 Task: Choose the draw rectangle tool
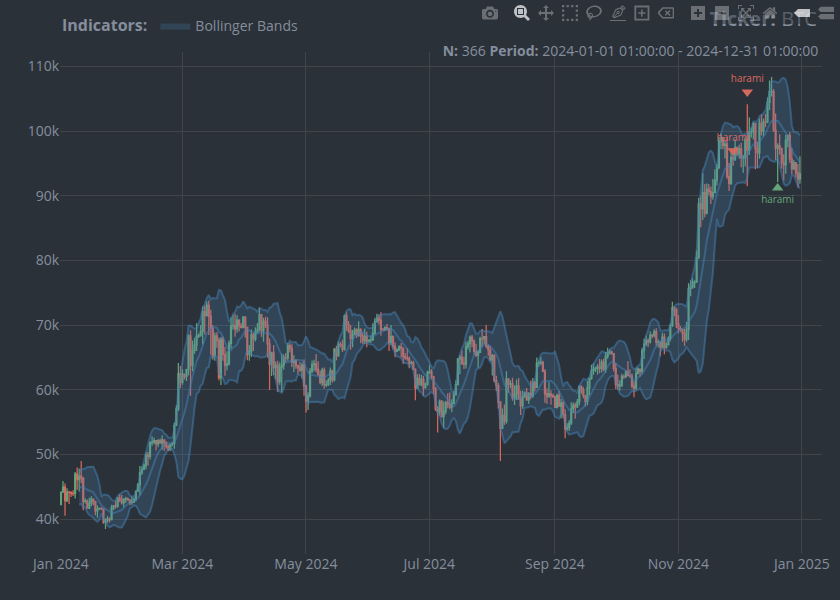[x=642, y=13]
